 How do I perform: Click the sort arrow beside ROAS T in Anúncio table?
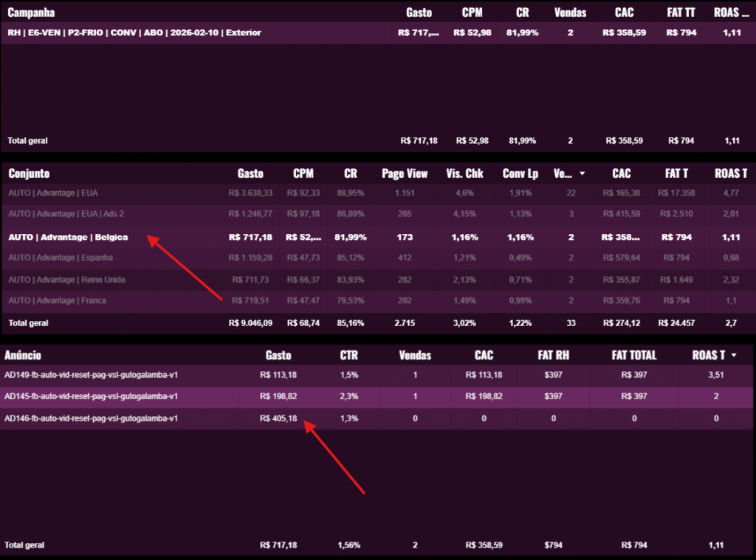pos(734,356)
